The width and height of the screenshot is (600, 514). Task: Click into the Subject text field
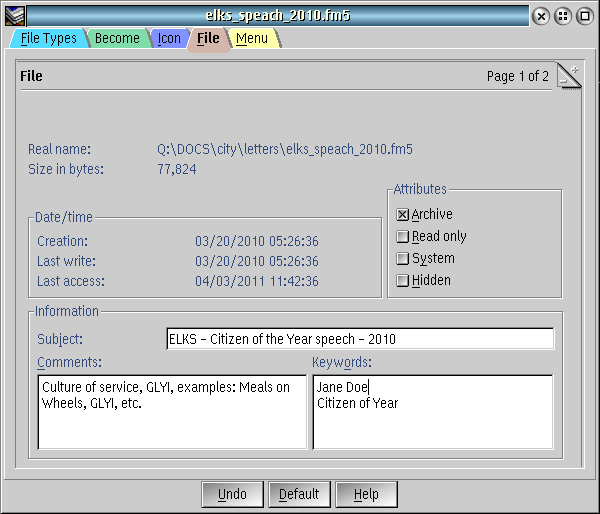click(x=360, y=339)
